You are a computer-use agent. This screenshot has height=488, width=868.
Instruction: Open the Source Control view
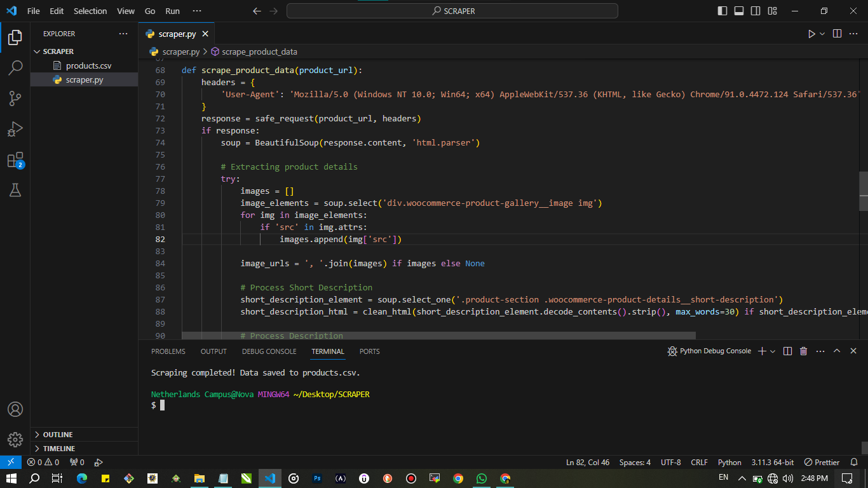[x=15, y=98]
